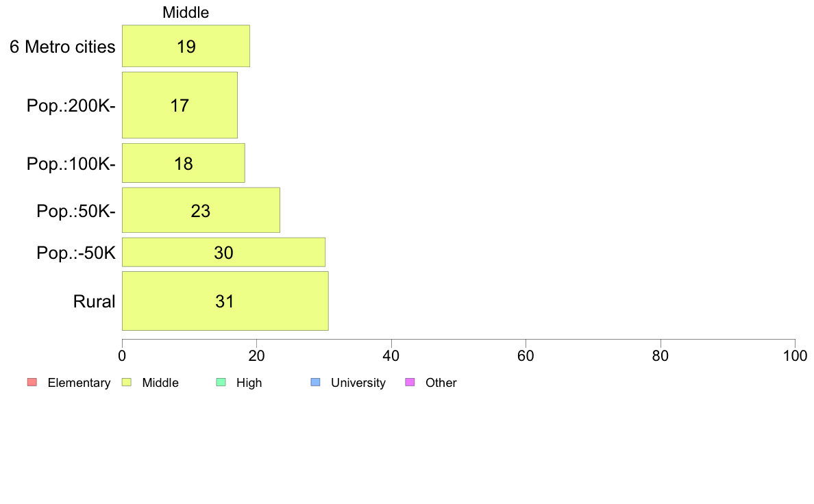Select the Pop.:100K- bar showing 18
The image size is (814, 504).
(183, 164)
